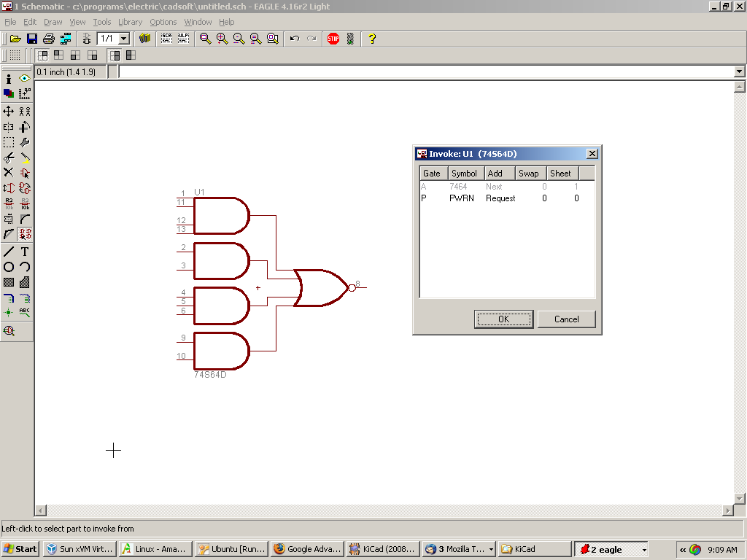This screenshot has width=747, height=560.
Task: Open the Display layers color squares icon
Action: pyautogui.click(x=9, y=93)
